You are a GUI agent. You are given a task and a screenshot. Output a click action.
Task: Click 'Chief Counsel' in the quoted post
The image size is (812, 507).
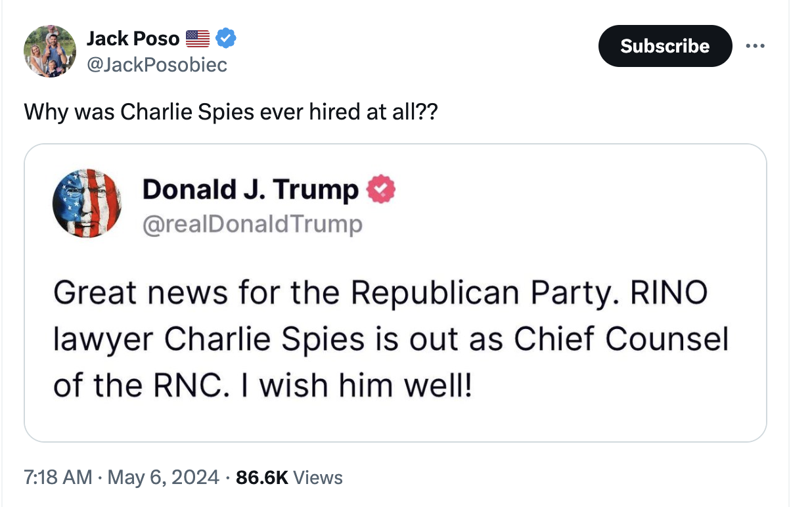[621, 338]
